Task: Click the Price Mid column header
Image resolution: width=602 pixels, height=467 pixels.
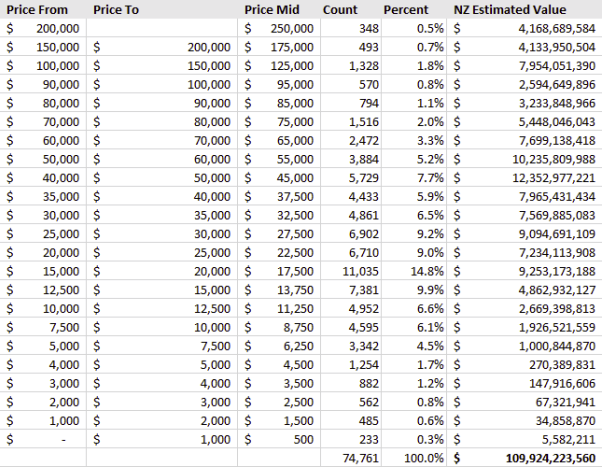Action: tap(279, 10)
